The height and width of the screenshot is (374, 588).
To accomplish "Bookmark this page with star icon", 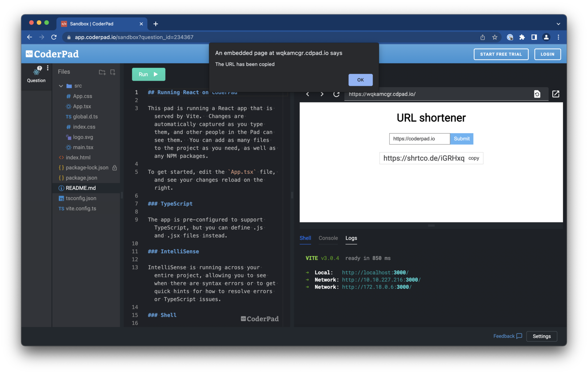I will (495, 37).
